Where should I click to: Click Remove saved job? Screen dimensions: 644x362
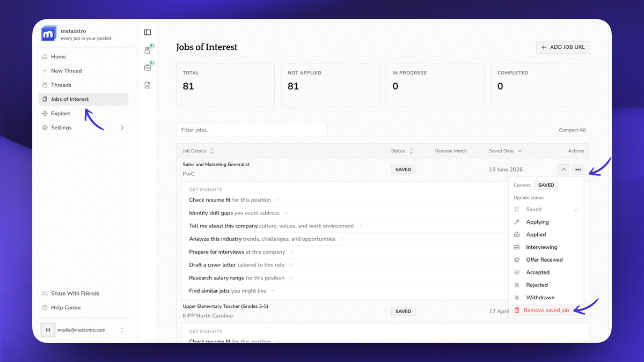click(546, 310)
